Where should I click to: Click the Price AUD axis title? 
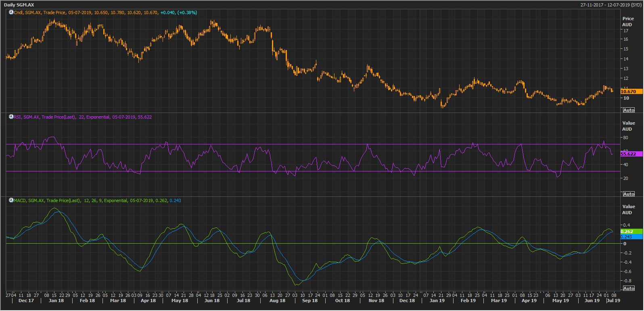pos(628,22)
